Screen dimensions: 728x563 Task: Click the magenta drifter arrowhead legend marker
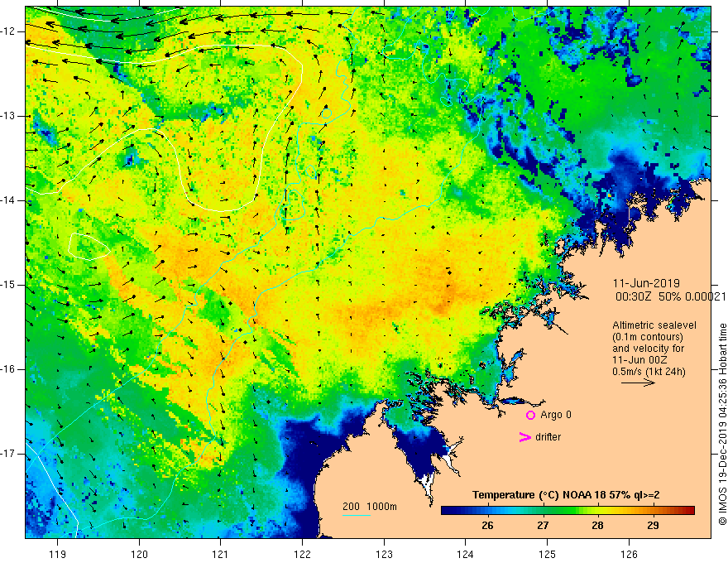[525, 437]
